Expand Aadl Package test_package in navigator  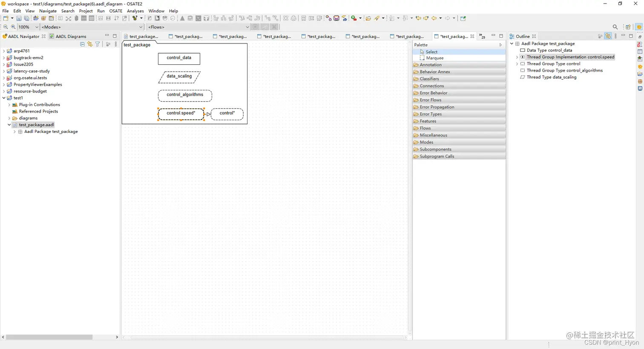(14, 132)
